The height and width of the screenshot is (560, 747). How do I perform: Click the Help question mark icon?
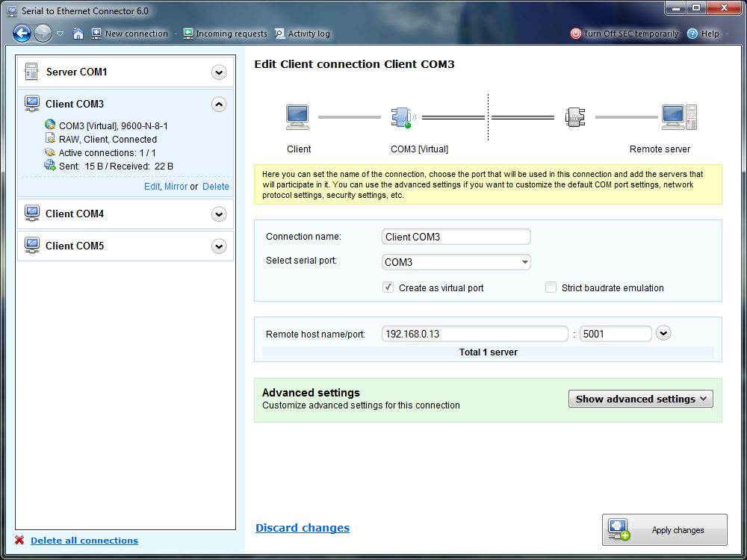pyautogui.click(x=692, y=34)
